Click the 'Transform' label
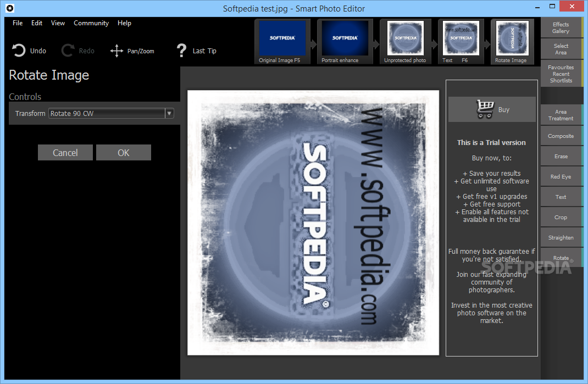Viewport: 588px width, 384px height. [x=30, y=113]
